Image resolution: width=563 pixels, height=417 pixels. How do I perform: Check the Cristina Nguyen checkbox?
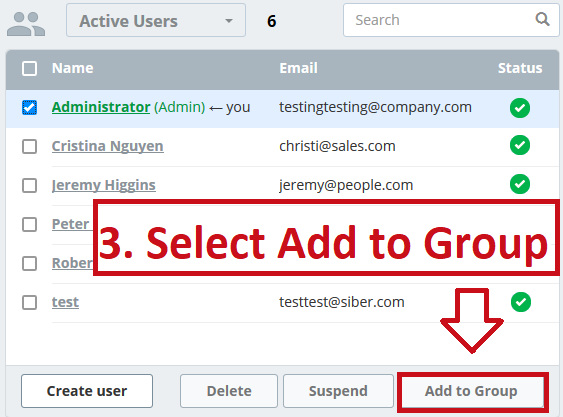(x=29, y=147)
